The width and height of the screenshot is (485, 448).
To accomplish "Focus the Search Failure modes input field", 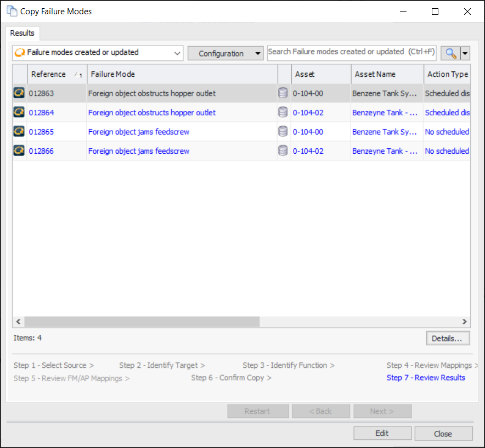I will pos(351,52).
